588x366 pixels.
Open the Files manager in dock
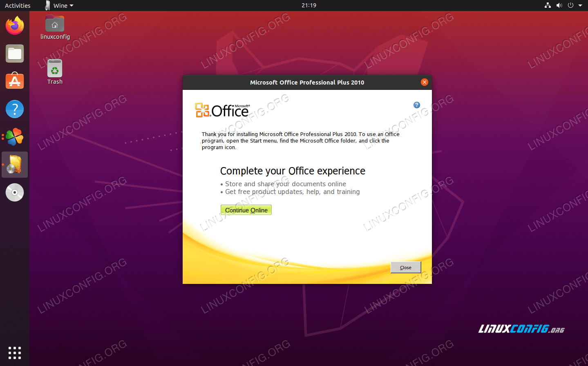(x=15, y=54)
